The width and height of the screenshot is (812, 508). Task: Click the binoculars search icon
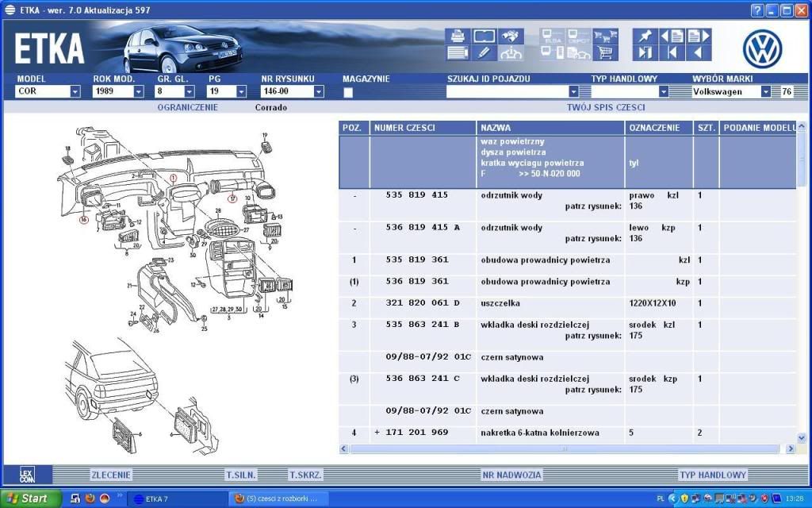click(511, 36)
